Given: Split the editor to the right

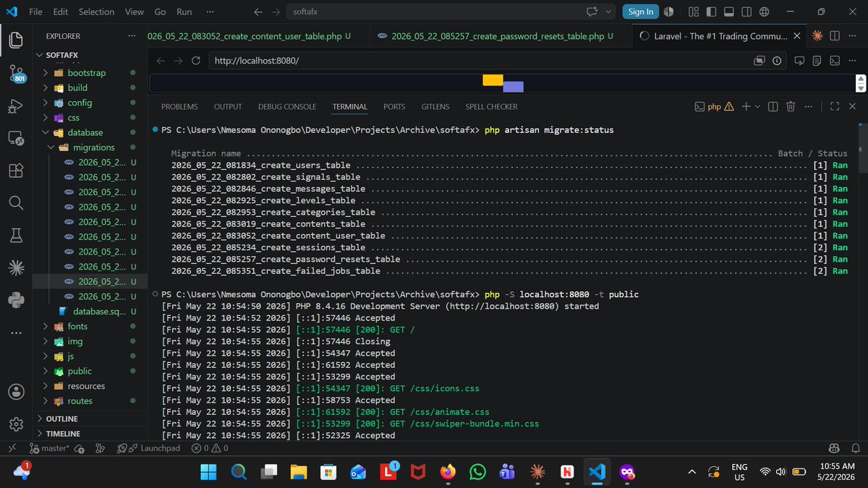Looking at the screenshot, I should pos(834,35).
